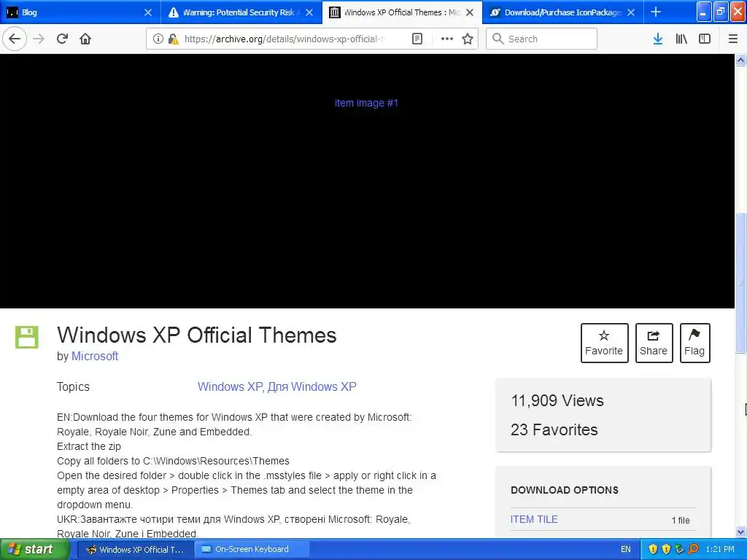The height and width of the screenshot is (560, 747).
Task: Reload the current page
Action: tap(62, 39)
